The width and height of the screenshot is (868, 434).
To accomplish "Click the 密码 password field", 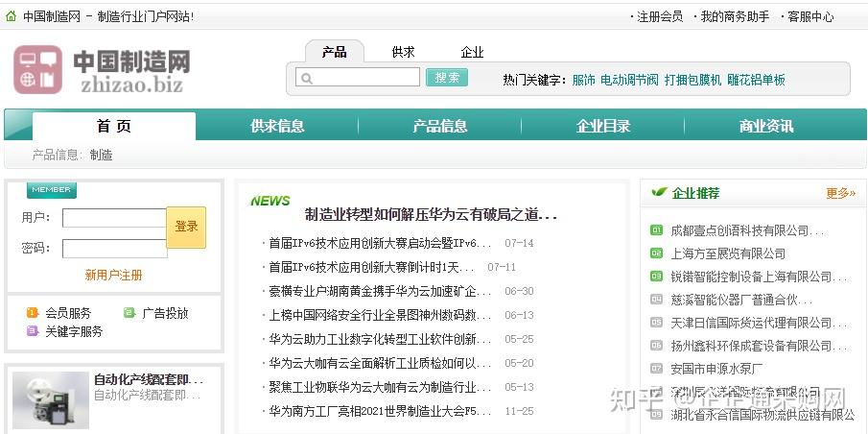I will point(114,249).
